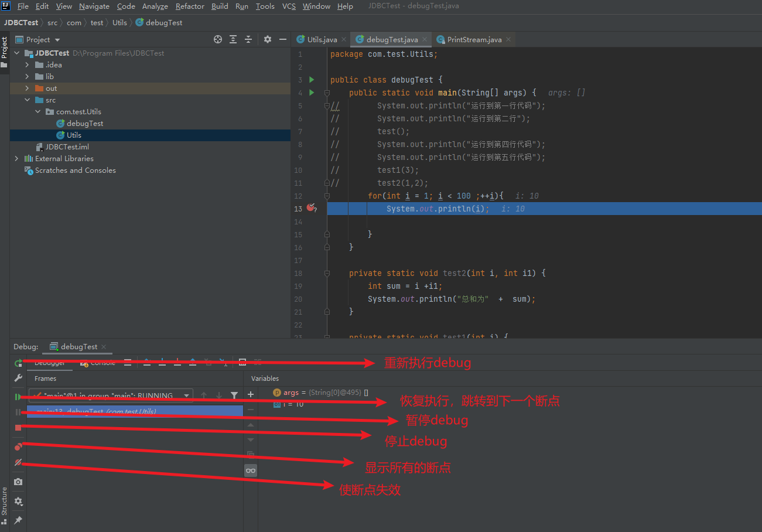The width and height of the screenshot is (762, 532).
Task: Click Step Over in the debugger toolbar
Action: click(x=147, y=363)
